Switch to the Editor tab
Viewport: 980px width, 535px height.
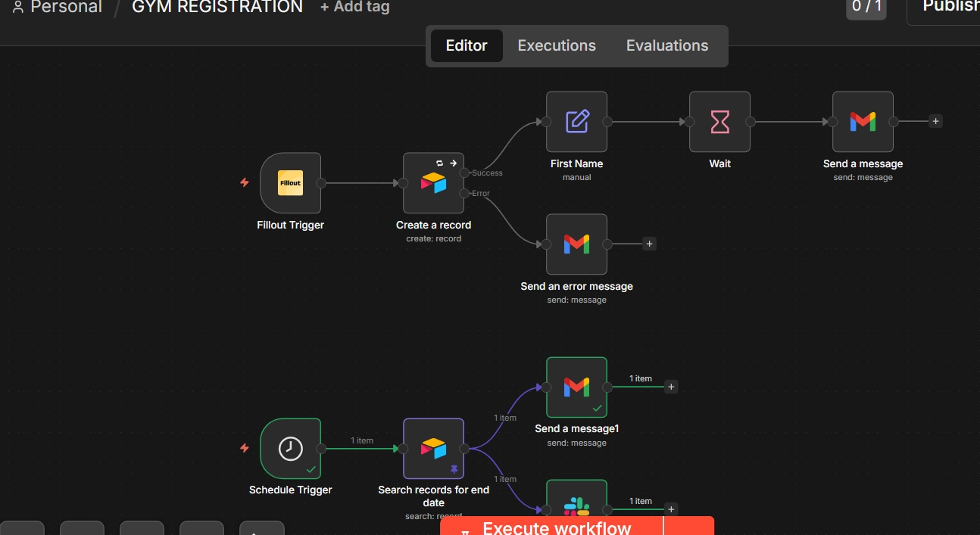467,45
